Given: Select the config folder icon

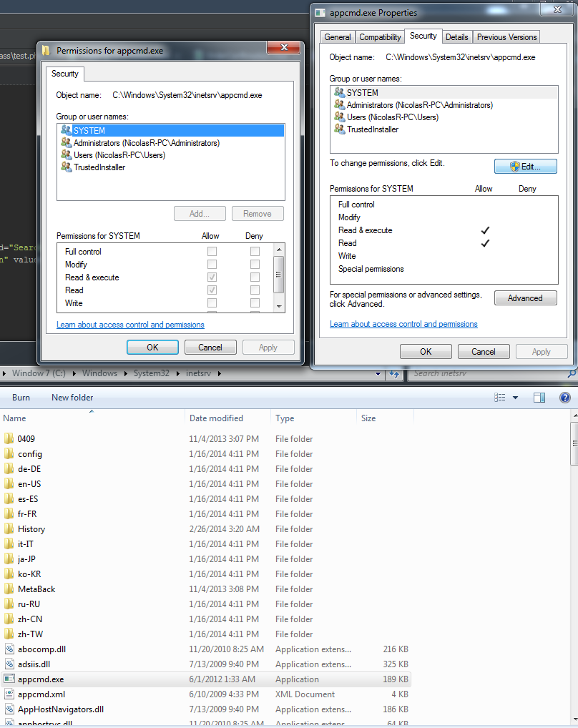Looking at the screenshot, I should [9, 453].
